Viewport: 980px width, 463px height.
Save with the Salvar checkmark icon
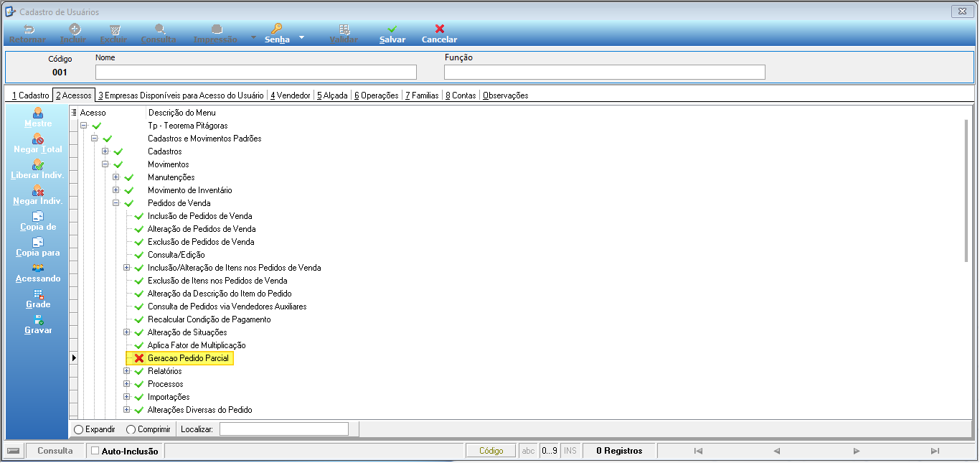click(x=392, y=29)
